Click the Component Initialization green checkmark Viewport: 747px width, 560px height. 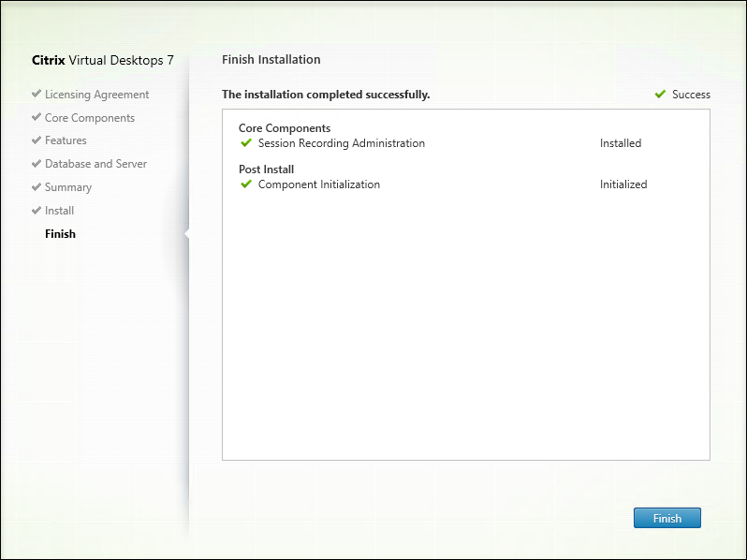[246, 184]
